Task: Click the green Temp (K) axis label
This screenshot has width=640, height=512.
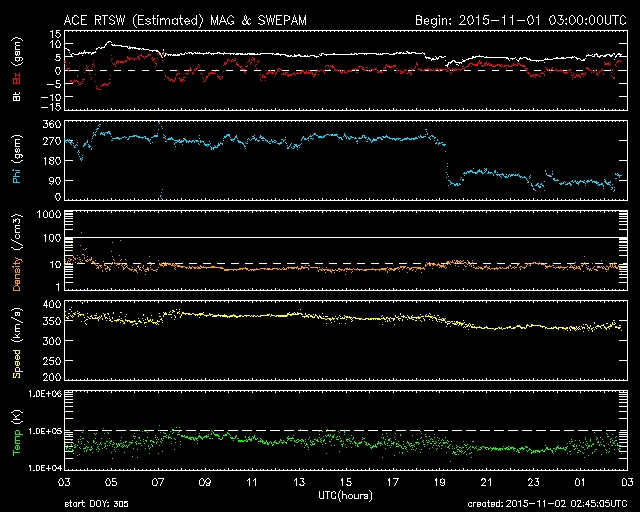Action: pyautogui.click(x=15, y=430)
